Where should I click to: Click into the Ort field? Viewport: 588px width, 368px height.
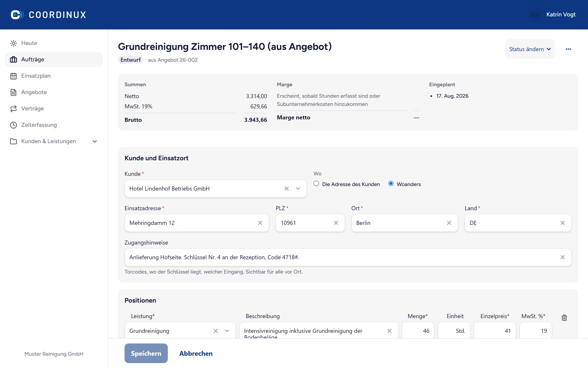pos(404,223)
